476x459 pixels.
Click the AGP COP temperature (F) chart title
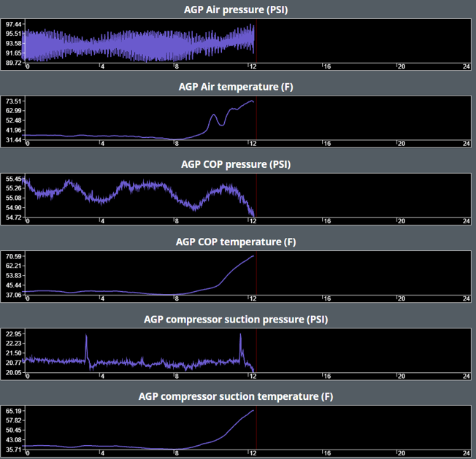point(237,242)
